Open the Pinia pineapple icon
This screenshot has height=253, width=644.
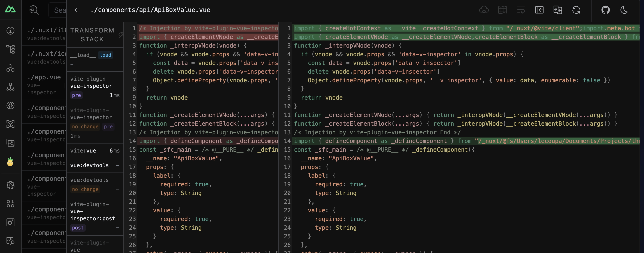pos(10,162)
